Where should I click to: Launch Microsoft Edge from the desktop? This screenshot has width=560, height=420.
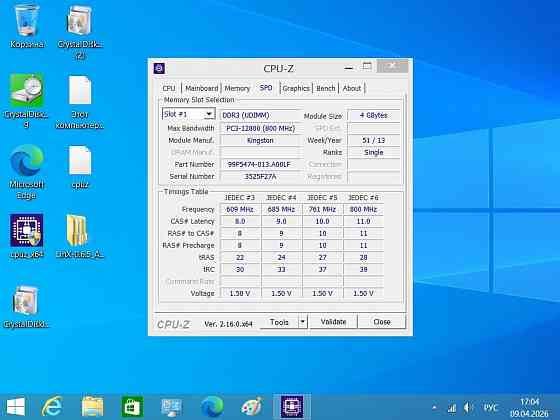26,171
